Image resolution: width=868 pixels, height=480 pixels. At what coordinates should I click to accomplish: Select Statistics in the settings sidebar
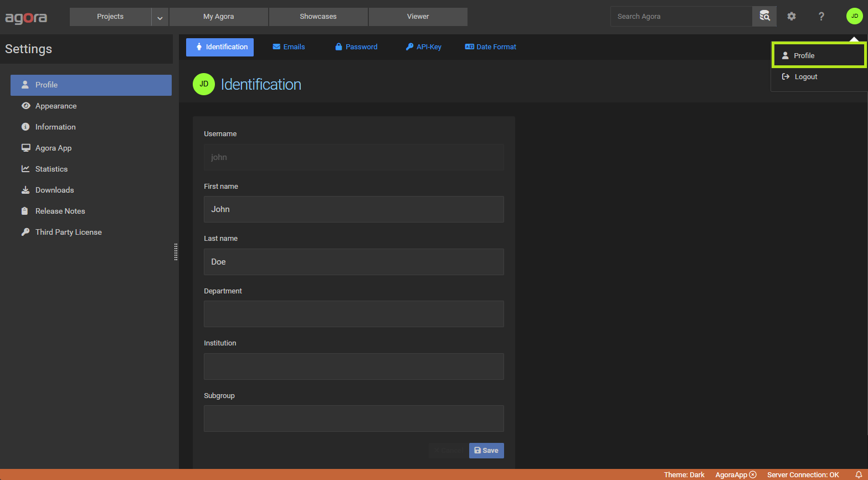click(x=52, y=169)
